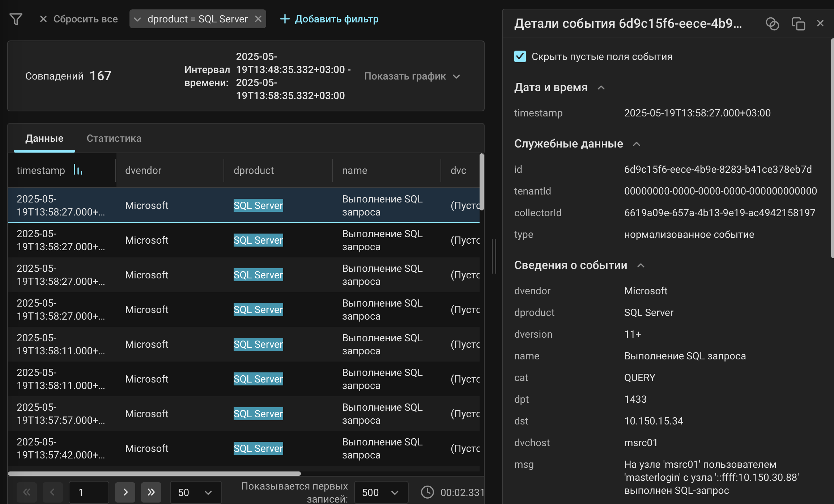Viewport: 834px width, 504px height.
Task: Select the Данные tab
Action: (44, 138)
